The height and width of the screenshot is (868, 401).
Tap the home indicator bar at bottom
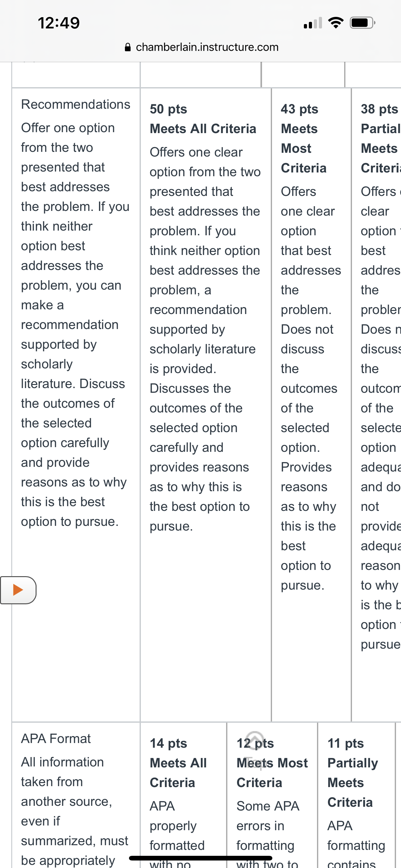click(201, 858)
